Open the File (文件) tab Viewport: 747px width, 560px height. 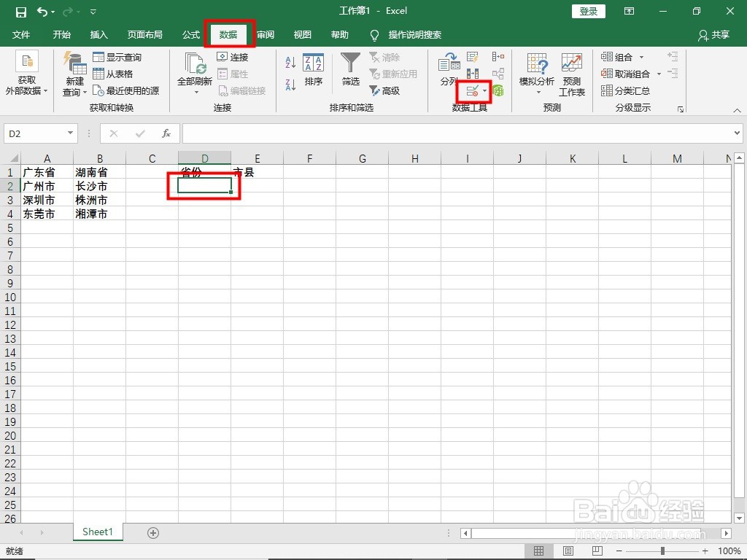(x=21, y=35)
